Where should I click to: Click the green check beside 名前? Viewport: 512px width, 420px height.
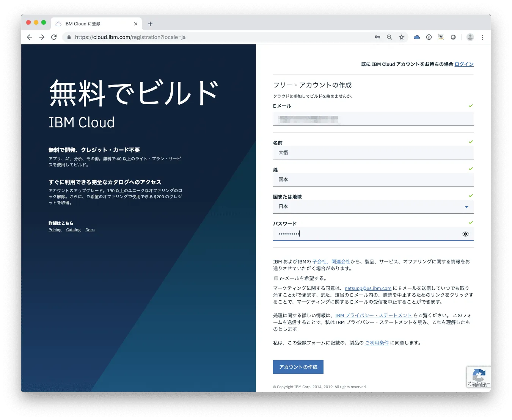tap(471, 142)
